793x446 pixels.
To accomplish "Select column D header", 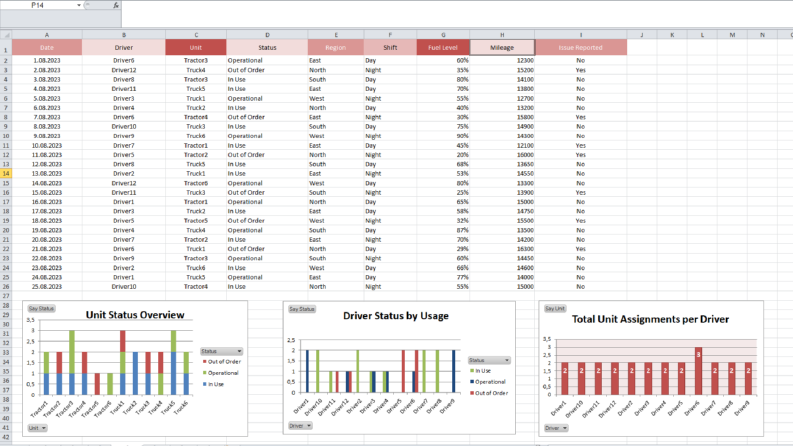I will pyautogui.click(x=267, y=35).
